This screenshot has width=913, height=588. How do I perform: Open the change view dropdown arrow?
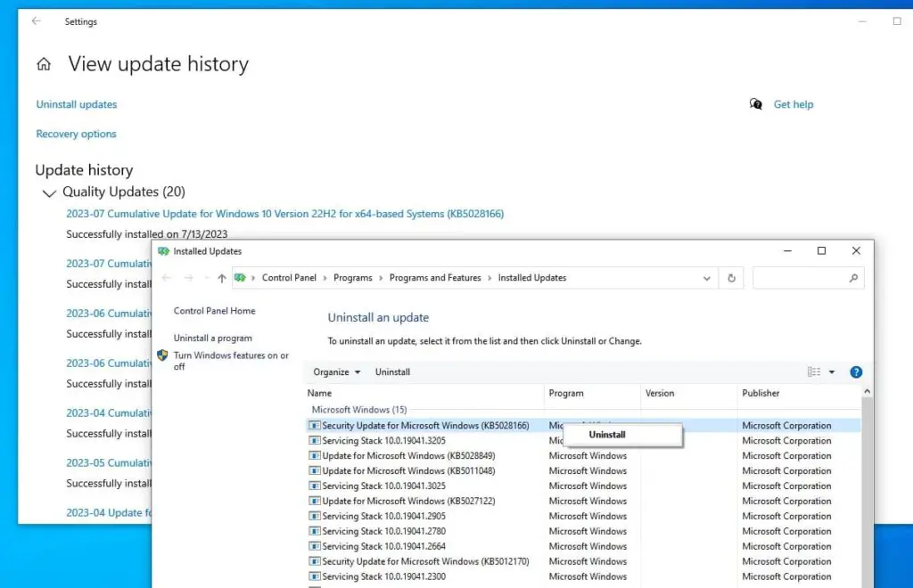(x=833, y=372)
